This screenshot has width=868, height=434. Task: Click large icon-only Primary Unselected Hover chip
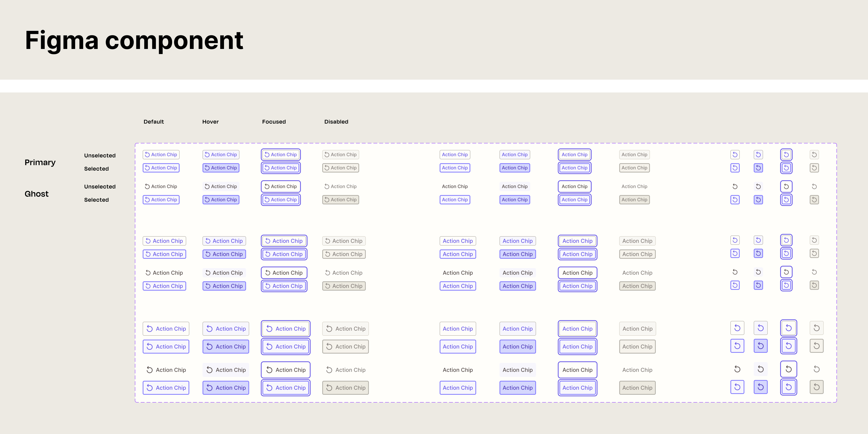(761, 328)
